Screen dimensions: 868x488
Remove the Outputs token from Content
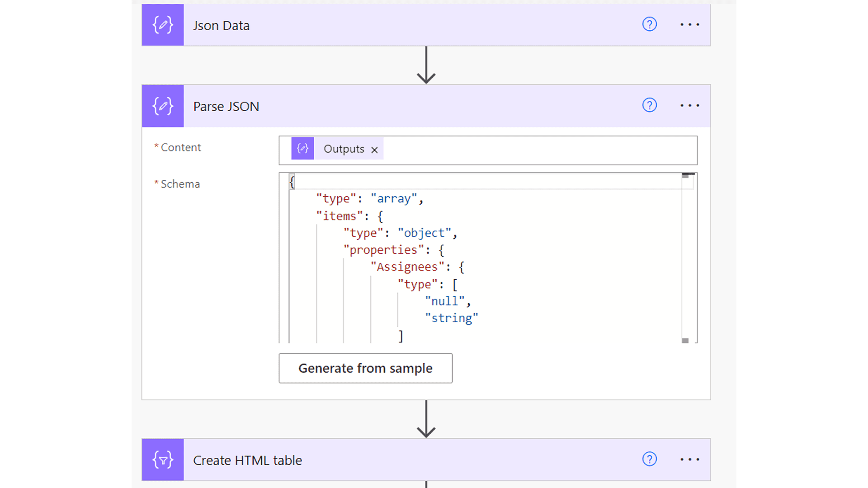click(x=374, y=149)
